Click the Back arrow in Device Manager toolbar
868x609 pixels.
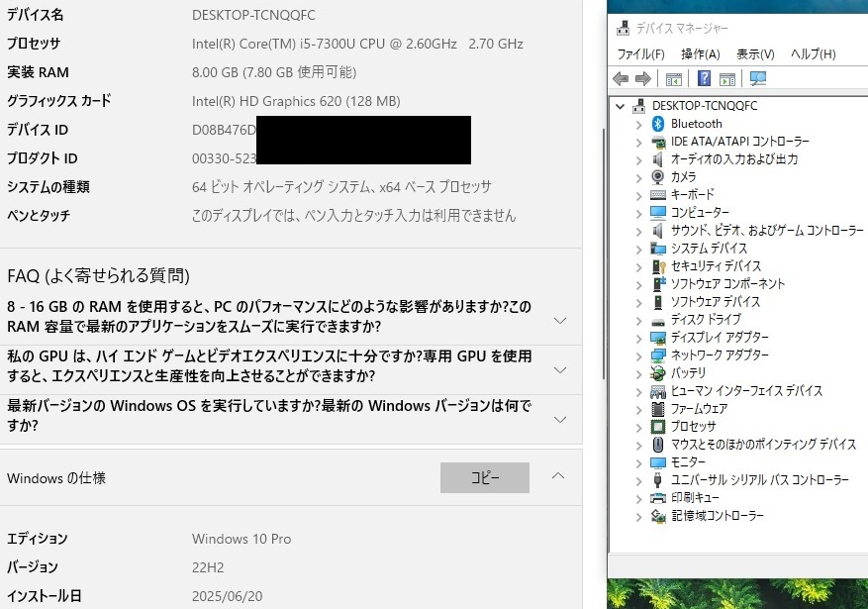click(x=621, y=78)
